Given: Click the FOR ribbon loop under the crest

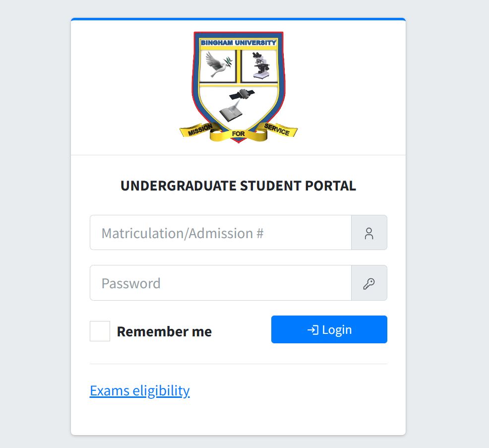Looking at the screenshot, I should coord(238,134).
